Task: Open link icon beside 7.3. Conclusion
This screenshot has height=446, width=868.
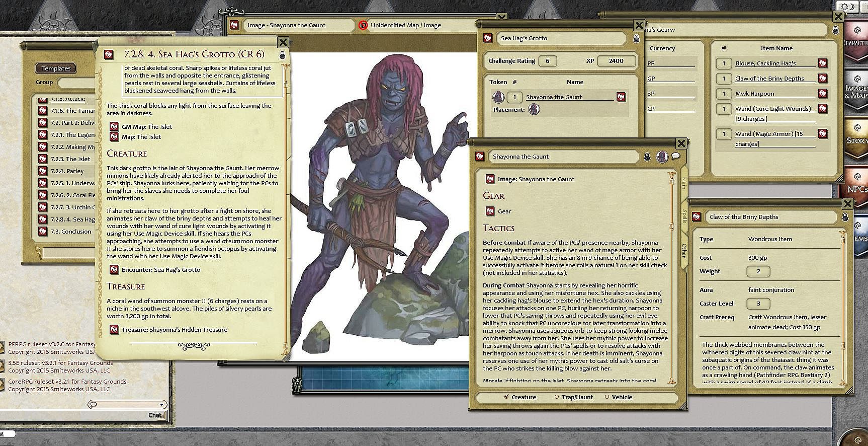Action: (x=43, y=232)
